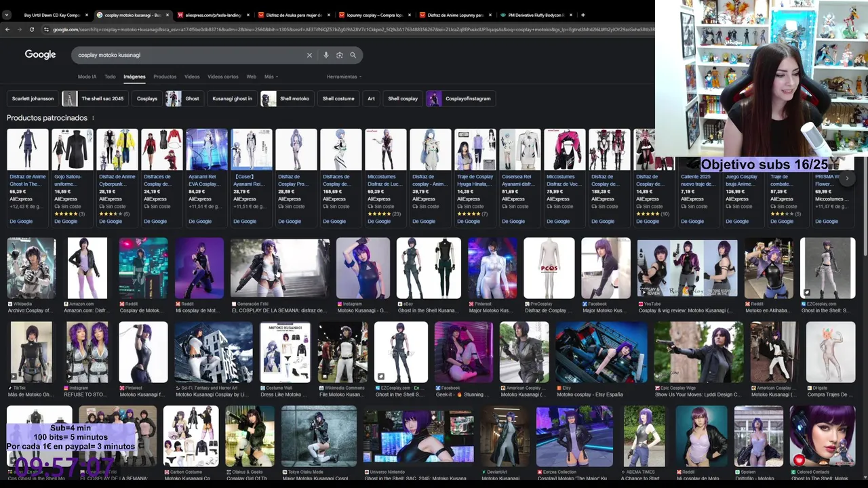Clear the Google search box with X
This screenshot has height=488, width=868.
[309, 55]
